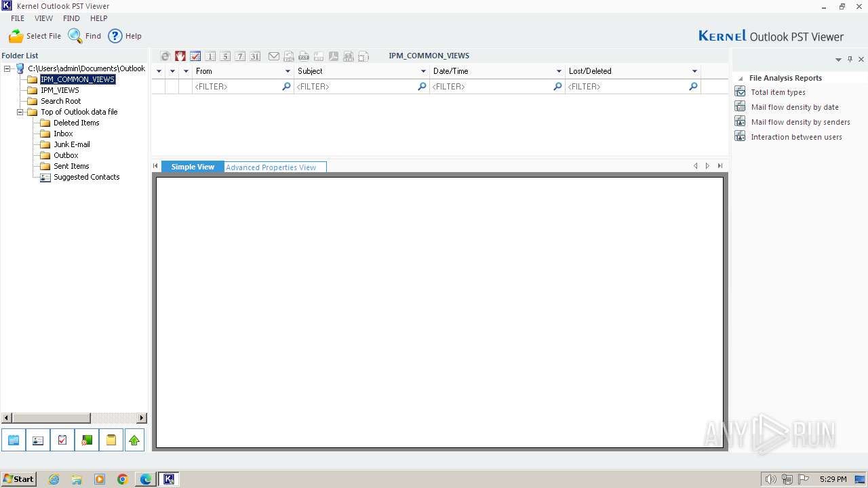Open Mail flow density by date report
This screenshot has height=488, width=868.
point(795,107)
